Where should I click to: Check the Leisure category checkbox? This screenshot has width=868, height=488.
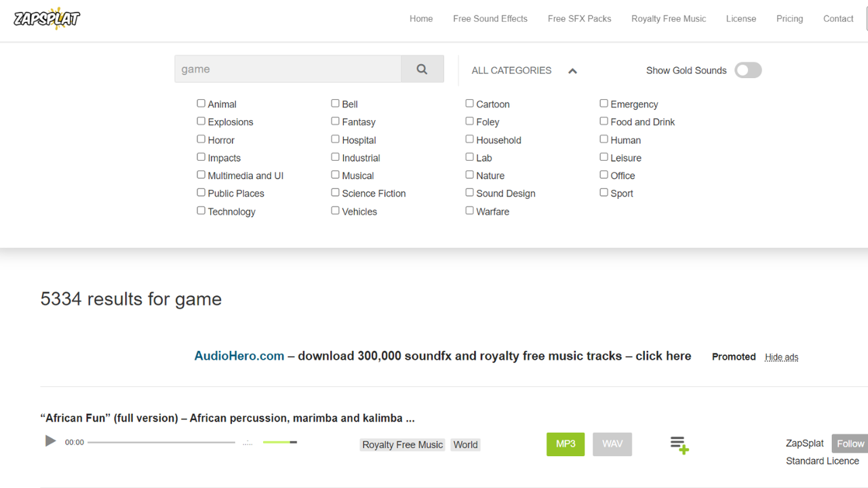pyautogui.click(x=604, y=157)
